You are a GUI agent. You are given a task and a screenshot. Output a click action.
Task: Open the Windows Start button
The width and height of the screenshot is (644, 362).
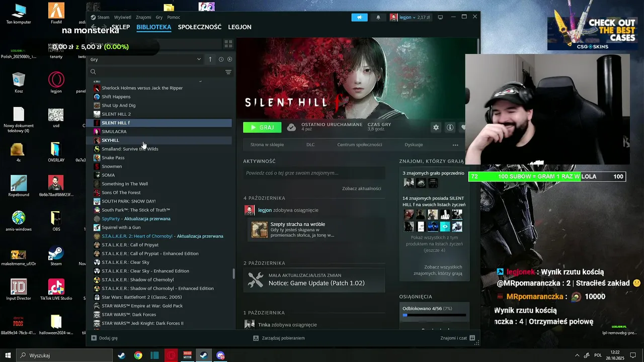[8, 355]
